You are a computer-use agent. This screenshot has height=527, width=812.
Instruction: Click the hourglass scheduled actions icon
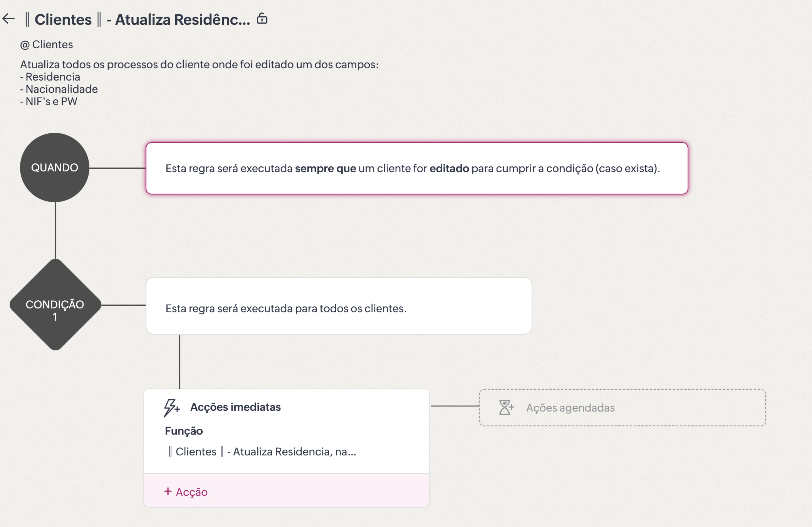506,407
